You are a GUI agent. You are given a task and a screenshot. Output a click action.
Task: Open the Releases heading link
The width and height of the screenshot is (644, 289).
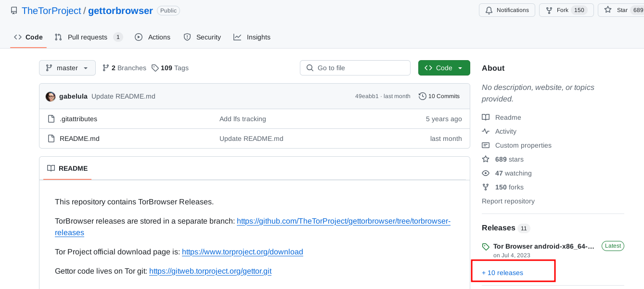pos(506,228)
